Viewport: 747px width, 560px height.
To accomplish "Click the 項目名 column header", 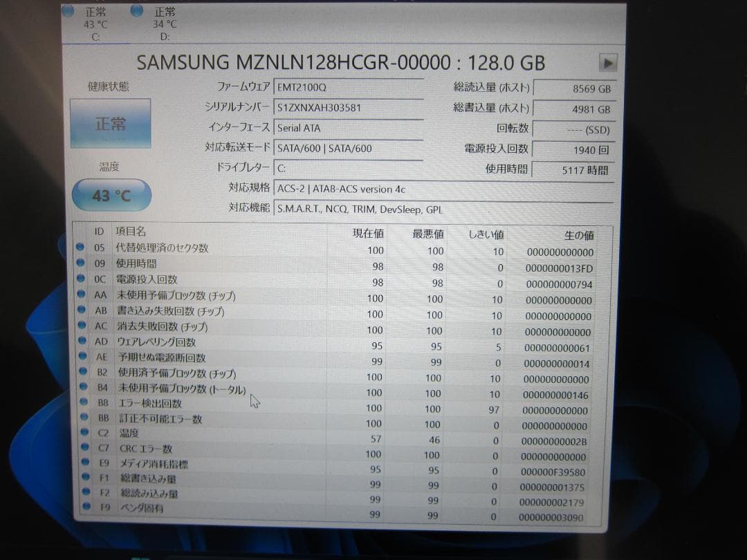I will [131, 232].
